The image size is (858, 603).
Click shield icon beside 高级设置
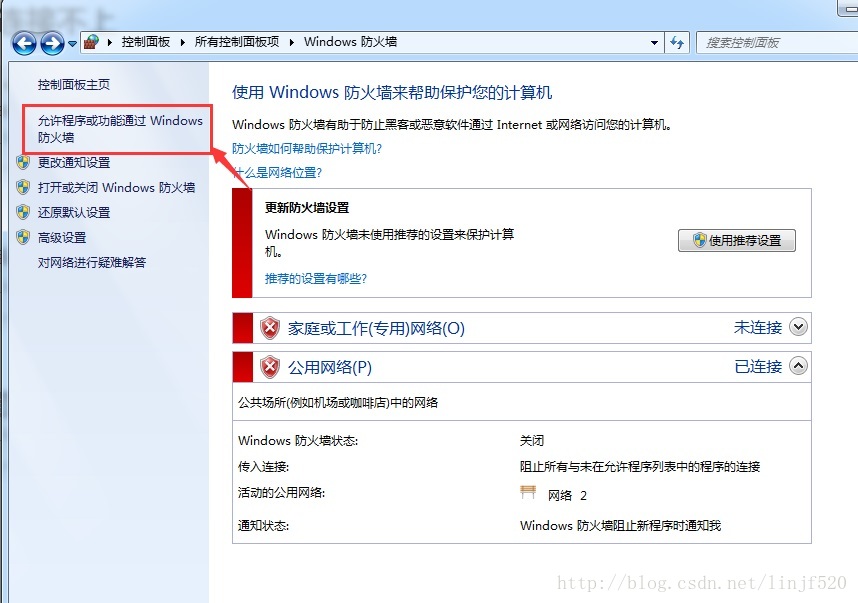click(23, 237)
